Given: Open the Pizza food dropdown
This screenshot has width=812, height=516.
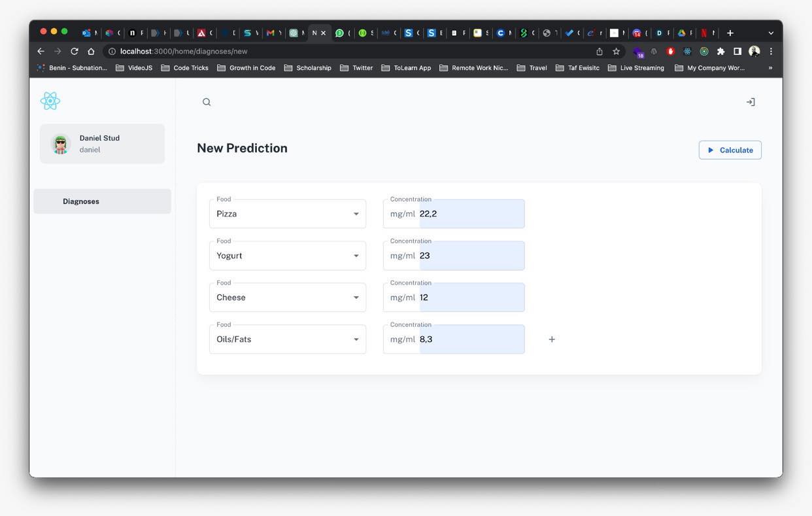Looking at the screenshot, I should 288,214.
